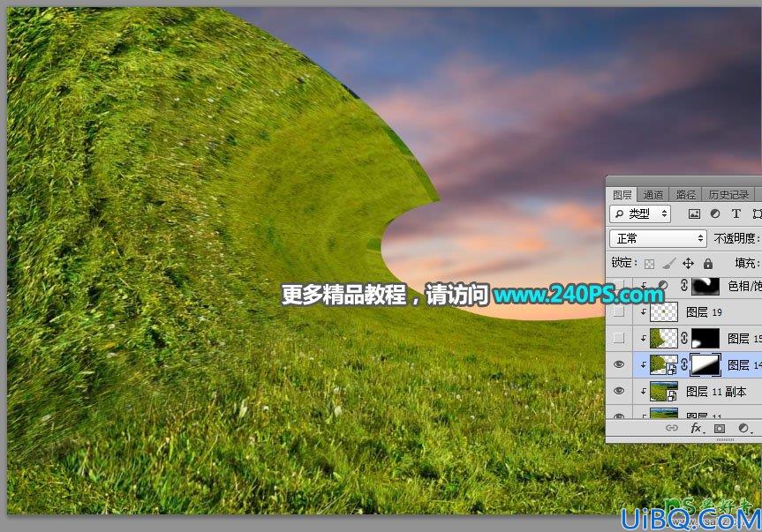Select 图层 15 black mask thumbnail
The width and height of the screenshot is (762, 532).
[705, 338]
